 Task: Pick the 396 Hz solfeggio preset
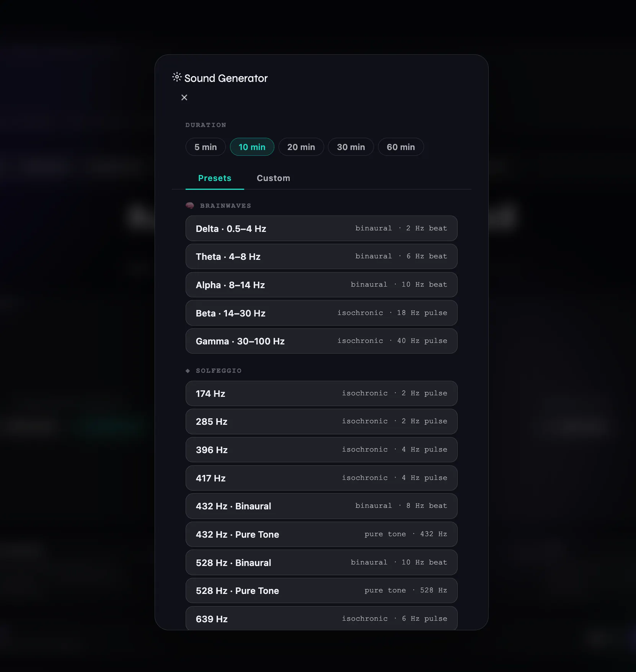pyautogui.click(x=321, y=450)
